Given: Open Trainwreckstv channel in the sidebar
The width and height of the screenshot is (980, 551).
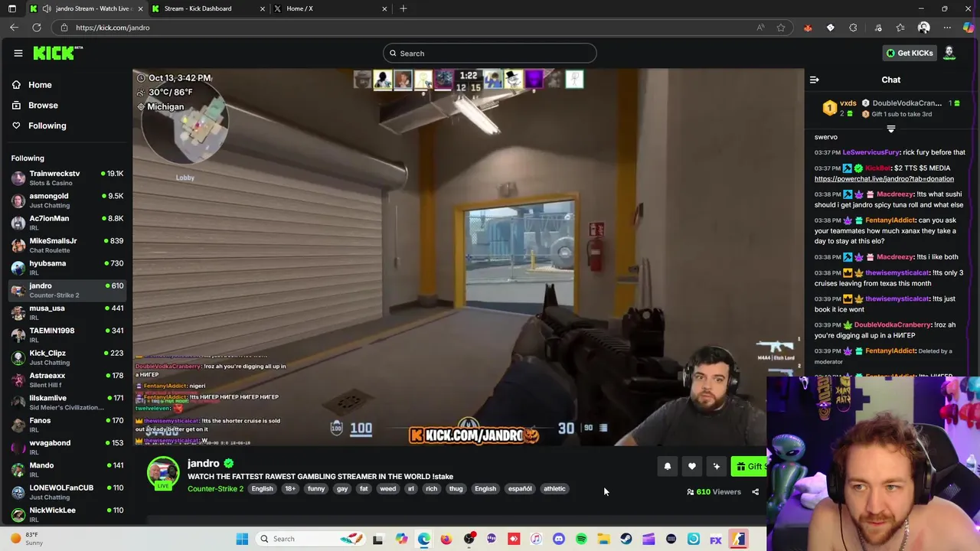Looking at the screenshot, I should pos(67,178).
